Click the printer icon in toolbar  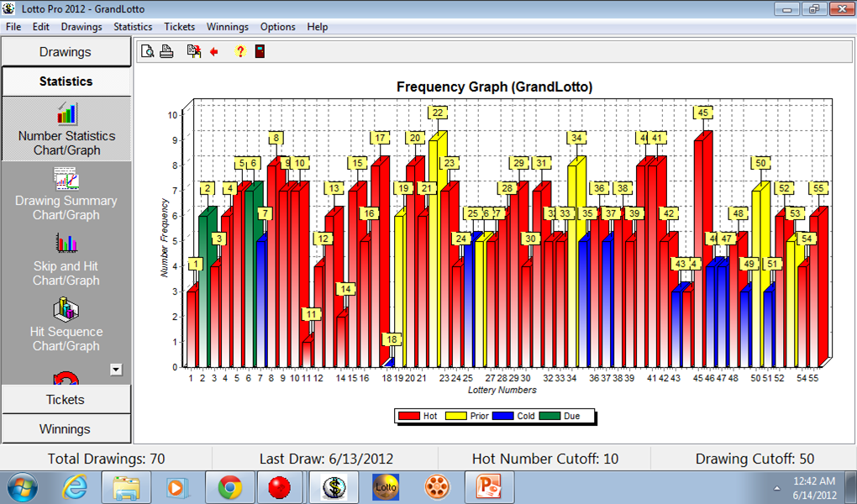click(166, 51)
